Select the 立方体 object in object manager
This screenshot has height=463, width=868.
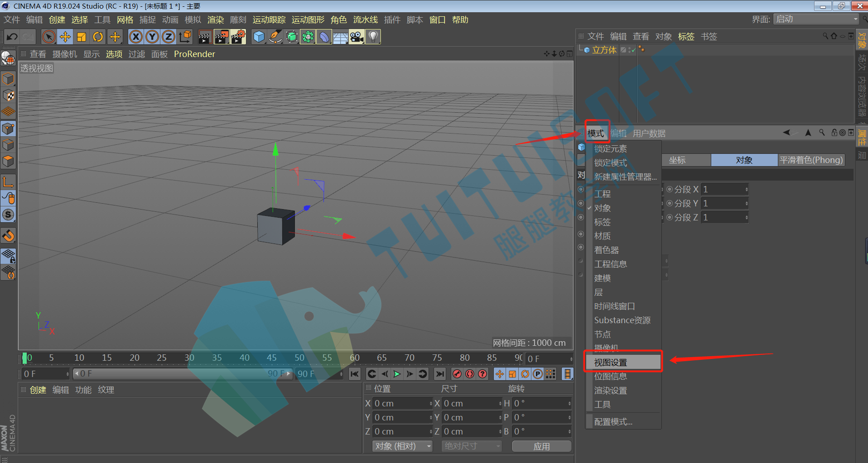point(604,50)
